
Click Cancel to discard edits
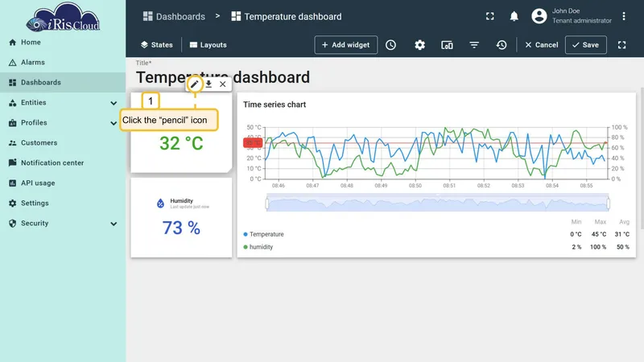click(x=541, y=45)
